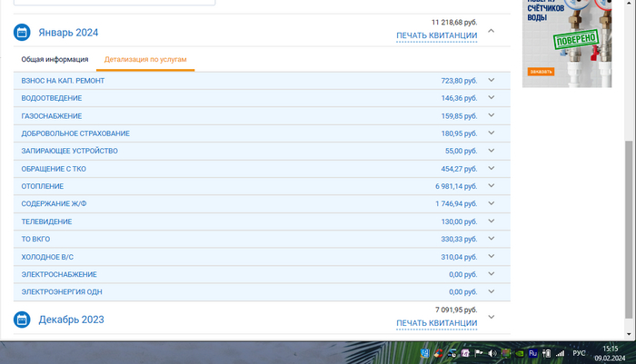Click ПЕЧАТЬ КВИТАНЦИИ for Январь 2024
This screenshot has width=636, height=364.
[436, 36]
